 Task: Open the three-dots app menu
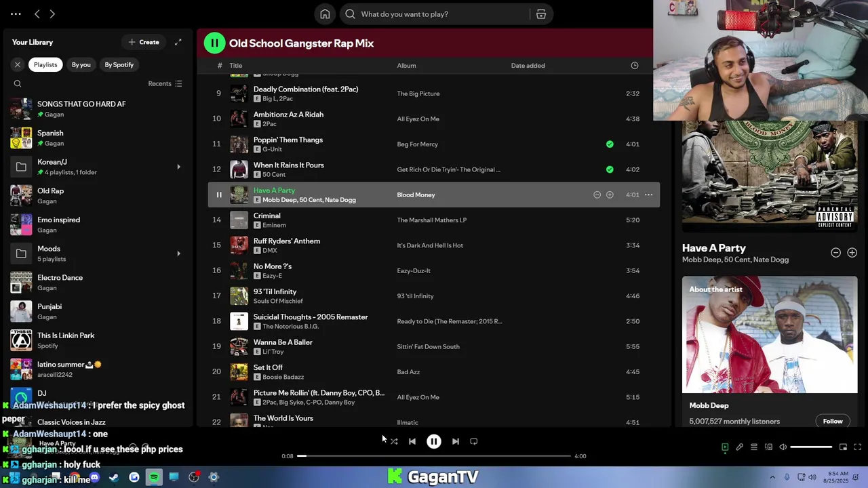click(x=16, y=14)
